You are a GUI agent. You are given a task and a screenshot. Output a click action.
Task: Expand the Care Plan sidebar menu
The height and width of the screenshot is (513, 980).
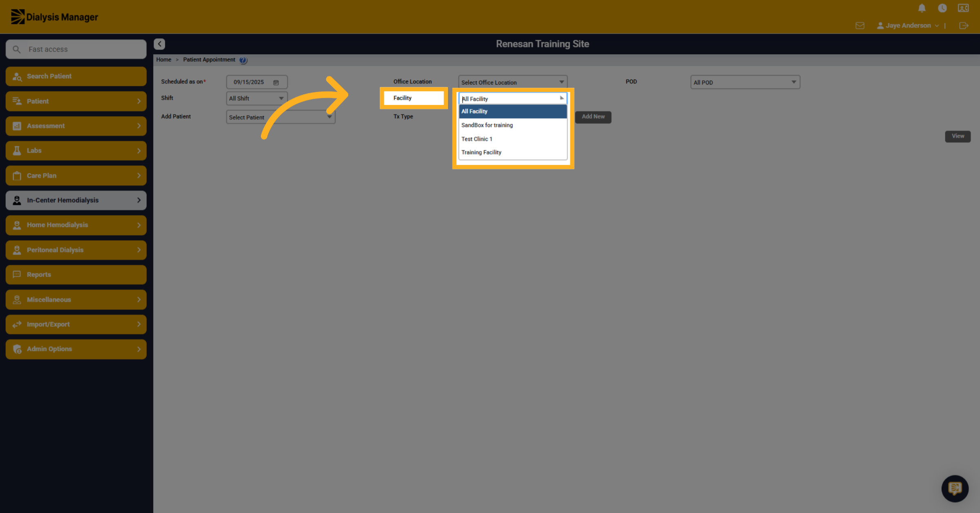76,175
